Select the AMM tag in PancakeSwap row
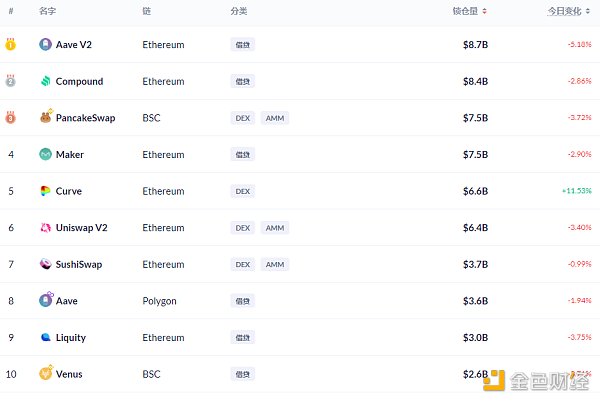Screen dimensions: 600x402 pyautogui.click(x=275, y=118)
